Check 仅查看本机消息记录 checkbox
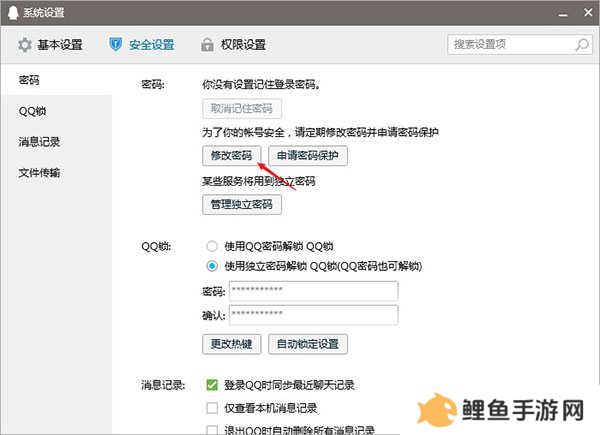Image resolution: width=600 pixels, height=435 pixels. pos(212,408)
